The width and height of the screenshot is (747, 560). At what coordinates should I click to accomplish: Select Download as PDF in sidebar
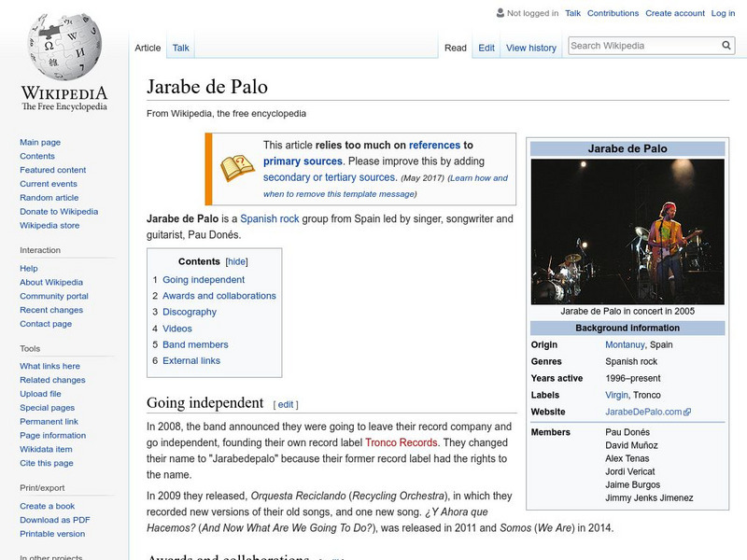[x=55, y=520]
